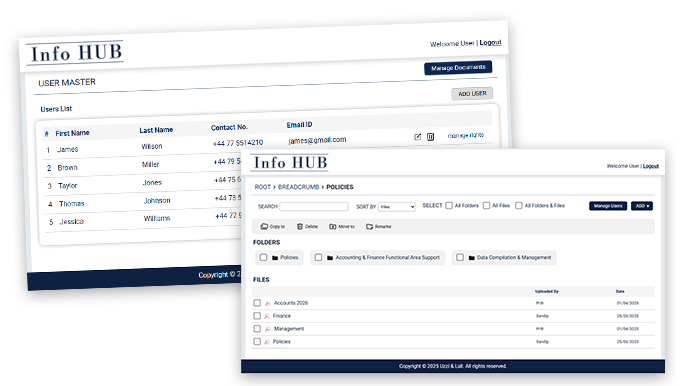The image size is (700, 386).
Task: Click the Accounts 2026 file name
Action: (x=291, y=303)
